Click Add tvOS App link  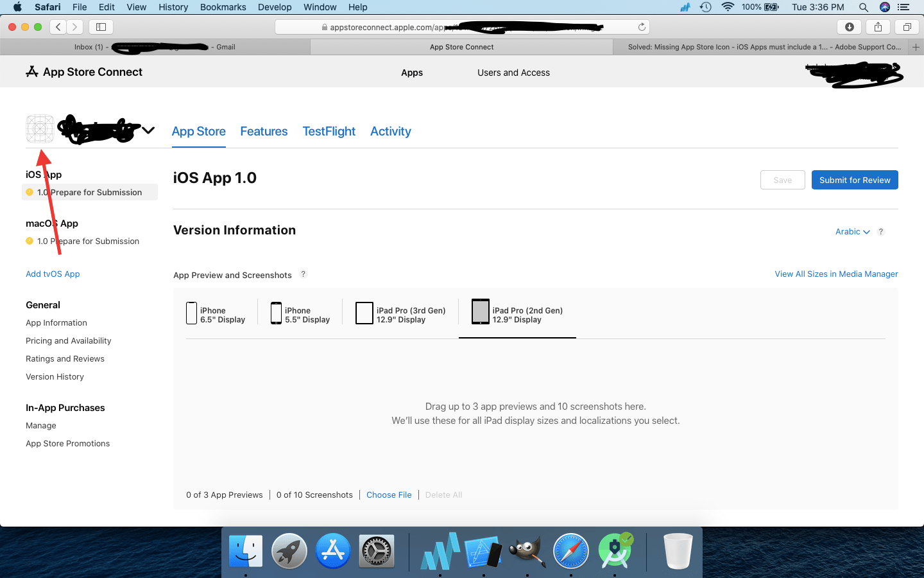pos(53,274)
